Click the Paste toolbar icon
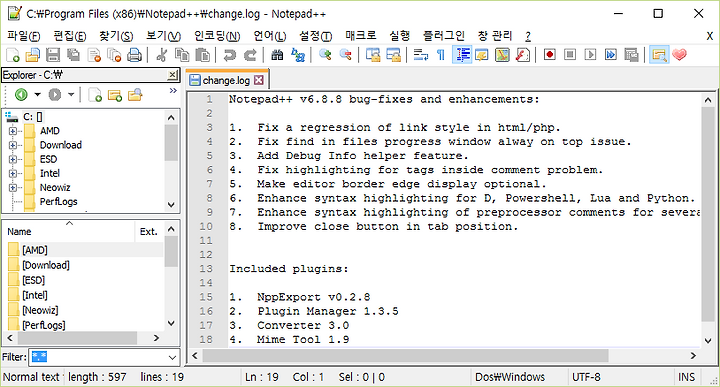The width and height of the screenshot is (720, 387). [202, 55]
